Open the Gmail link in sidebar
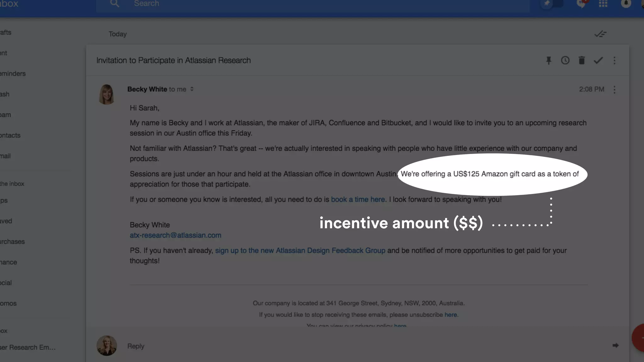This screenshot has width=644, height=362. pyautogui.click(x=5, y=156)
